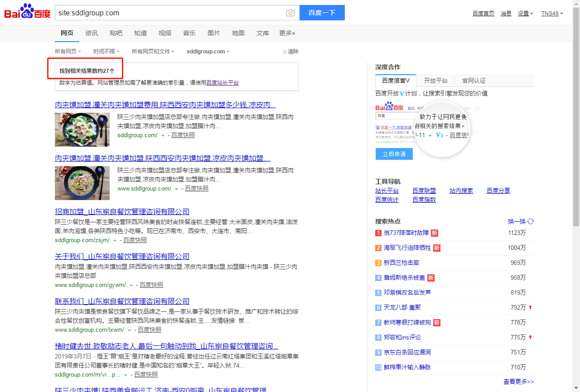
Task: Switch to the 音乐 tab
Action: 189,33
